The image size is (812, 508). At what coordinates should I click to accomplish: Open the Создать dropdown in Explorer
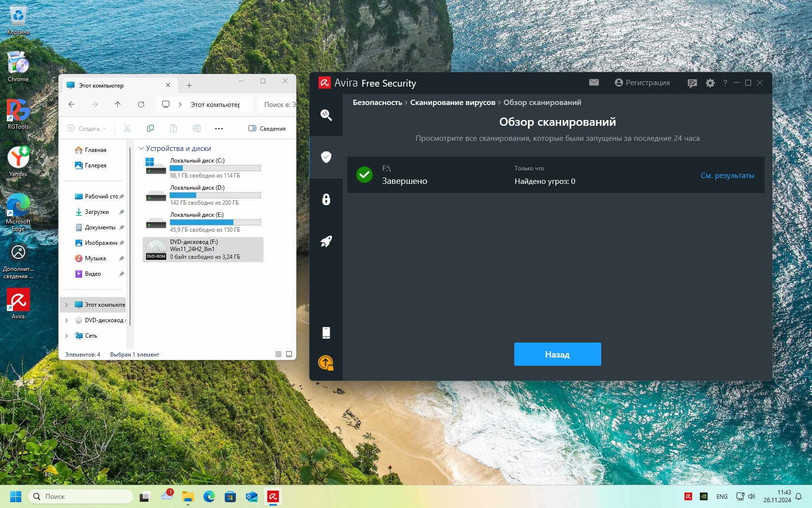87,129
